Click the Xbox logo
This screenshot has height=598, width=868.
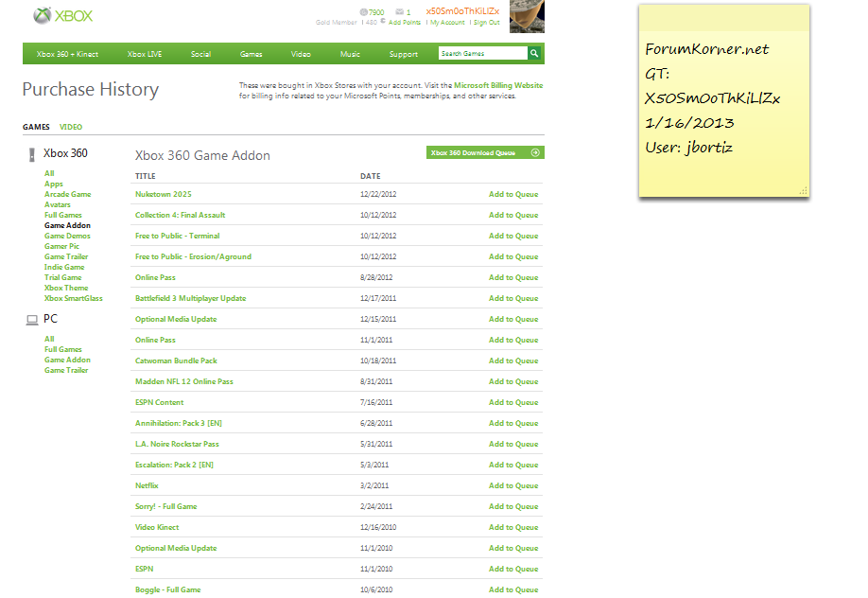[x=62, y=15]
